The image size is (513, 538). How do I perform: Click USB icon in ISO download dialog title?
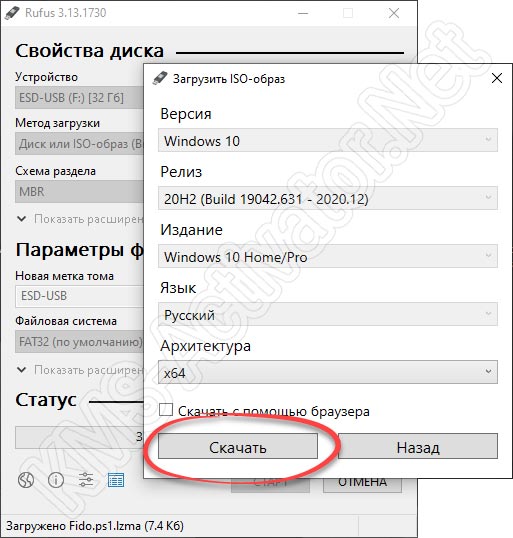160,79
